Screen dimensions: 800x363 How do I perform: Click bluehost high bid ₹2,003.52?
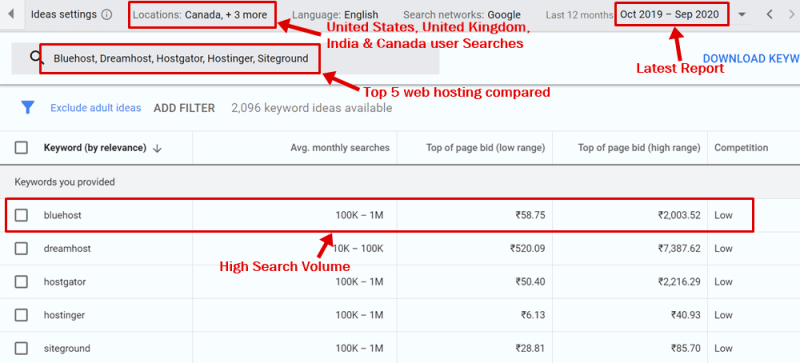click(x=679, y=215)
